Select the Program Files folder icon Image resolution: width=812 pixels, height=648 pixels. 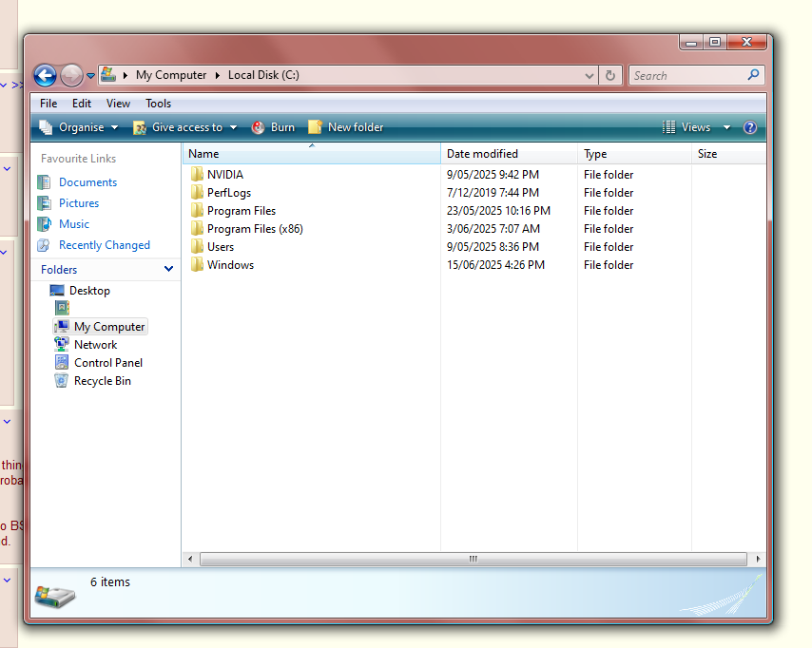[x=197, y=211]
